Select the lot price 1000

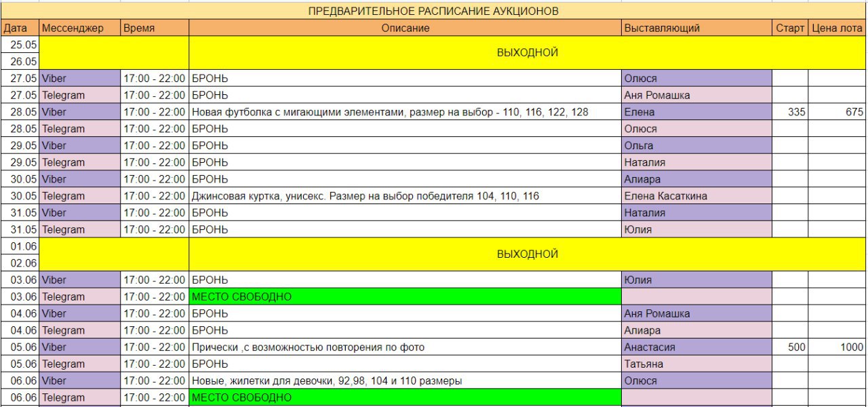[837, 347]
